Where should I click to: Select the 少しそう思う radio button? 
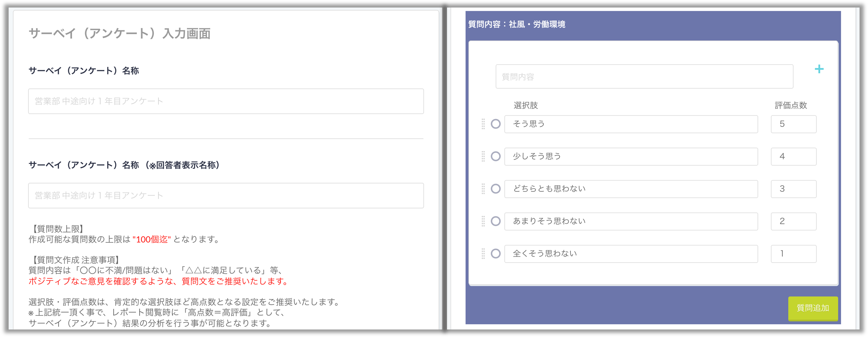pyautogui.click(x=495, y=156)
